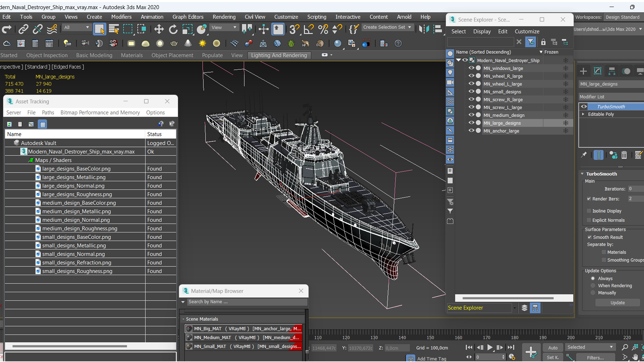This screenshot has width=644, height=362.
Task: Click the lock icon in Scene Explorer
Action: 543,42
